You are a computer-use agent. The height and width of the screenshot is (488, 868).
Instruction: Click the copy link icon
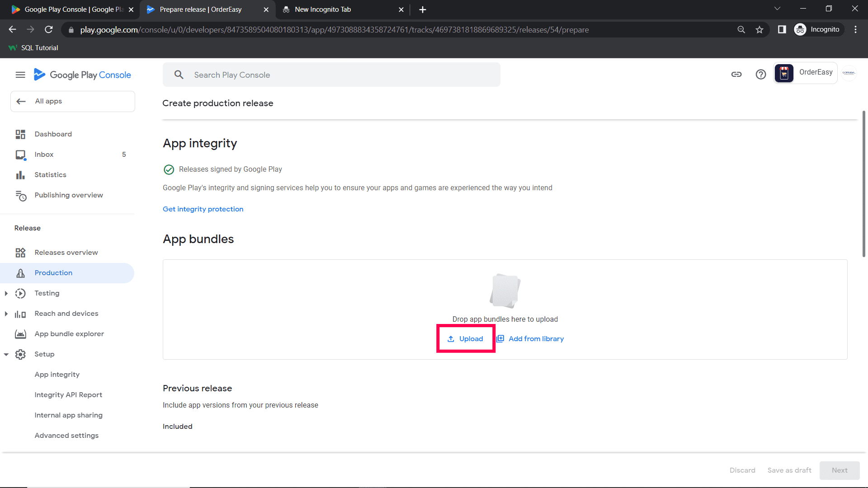(x=736, y=75)
